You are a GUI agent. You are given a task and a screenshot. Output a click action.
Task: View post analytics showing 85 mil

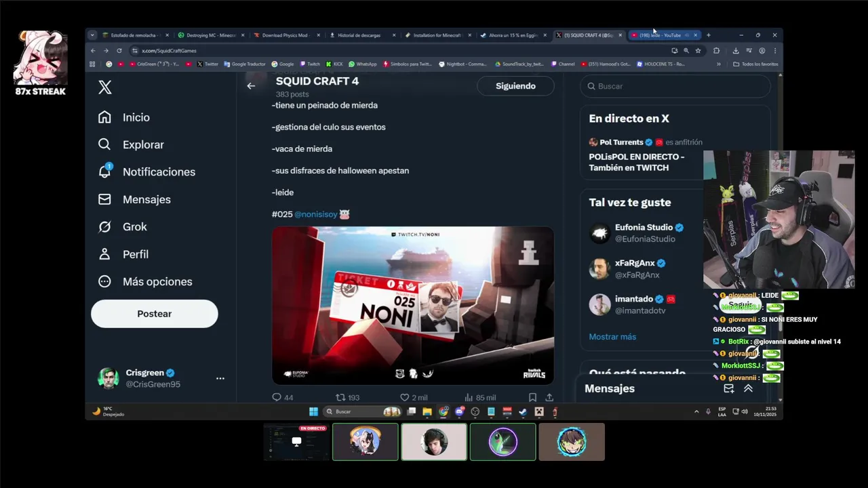tap(480, 397)
